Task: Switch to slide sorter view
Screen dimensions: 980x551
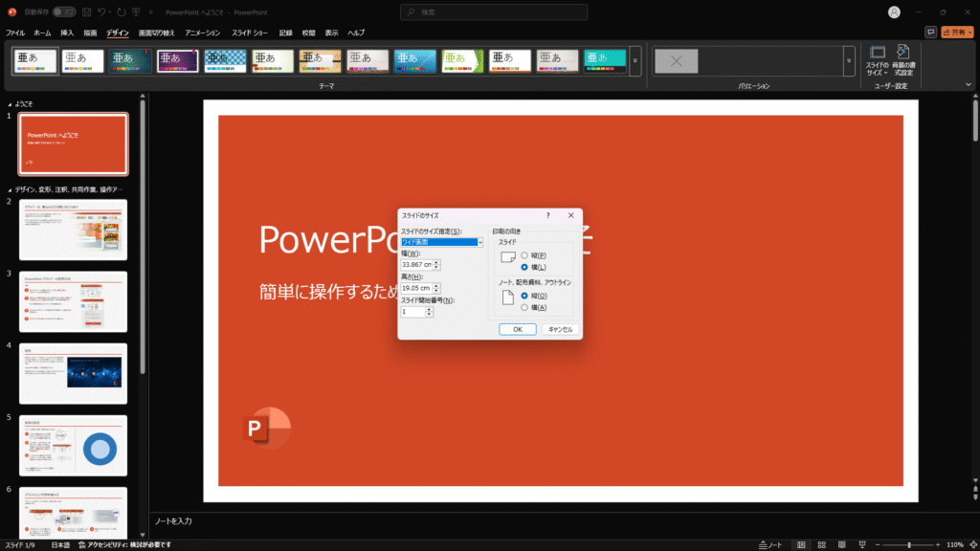Action: [x=821, y=544]
